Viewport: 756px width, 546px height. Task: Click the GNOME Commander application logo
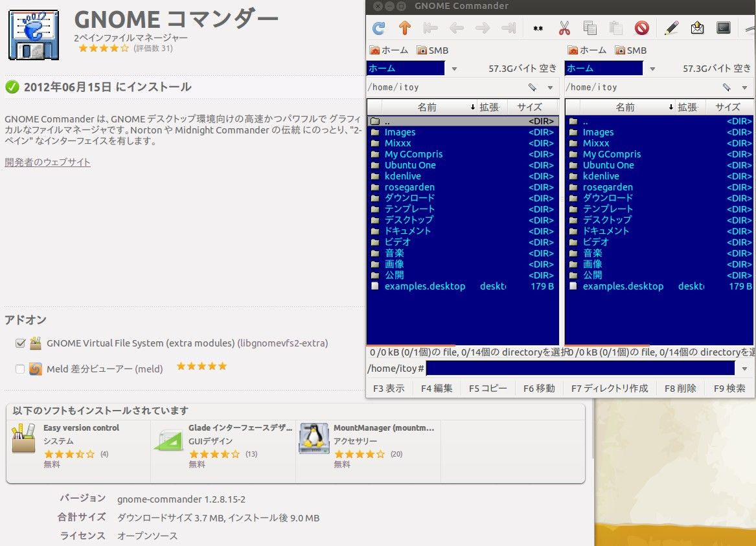[x=34, y=35]
